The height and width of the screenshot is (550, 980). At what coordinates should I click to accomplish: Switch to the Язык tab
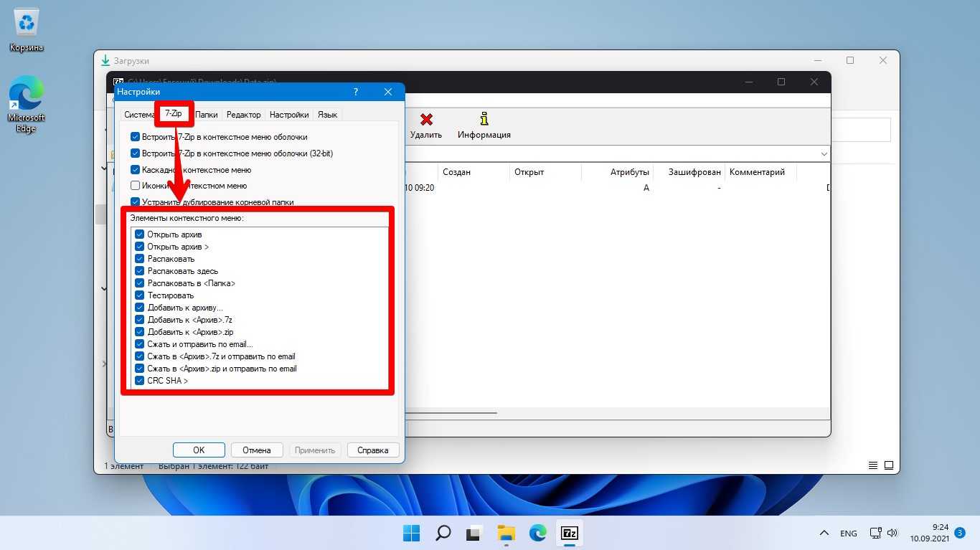coord(327,115)
